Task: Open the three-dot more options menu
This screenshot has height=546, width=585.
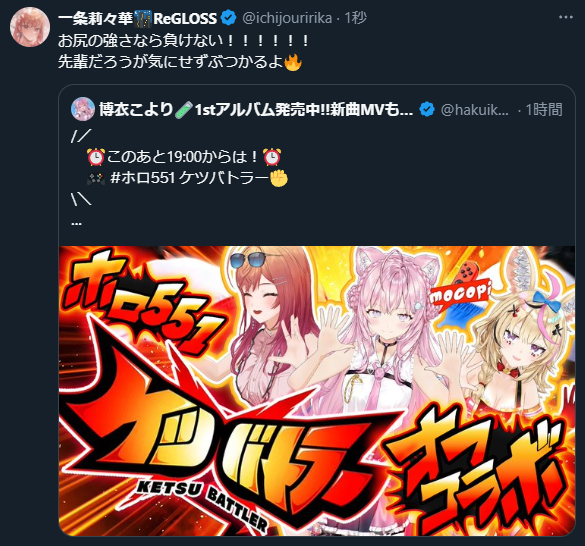Action: (566, 17)
